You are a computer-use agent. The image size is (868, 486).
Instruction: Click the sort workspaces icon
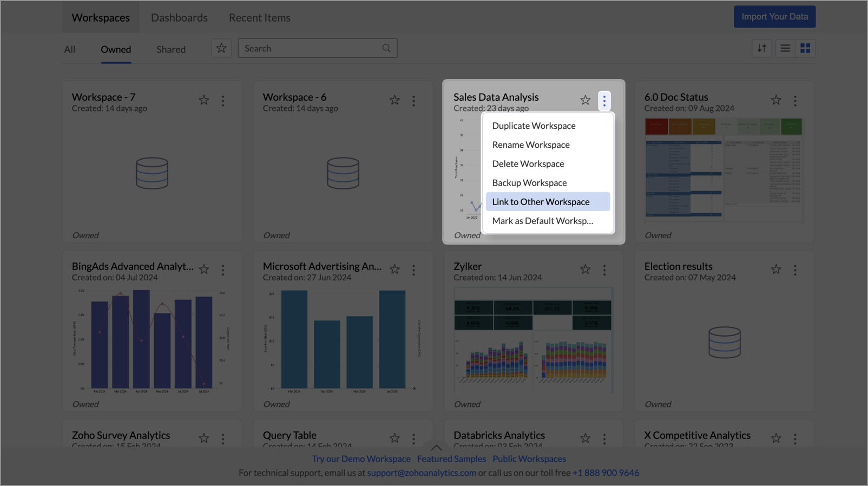[x=761, y=49]
